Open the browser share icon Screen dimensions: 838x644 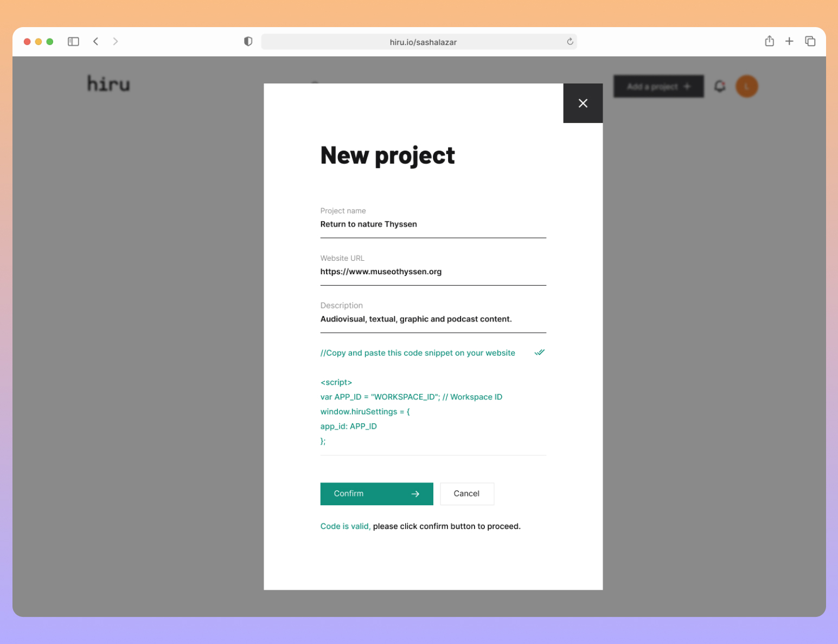(x=769, y=41)
